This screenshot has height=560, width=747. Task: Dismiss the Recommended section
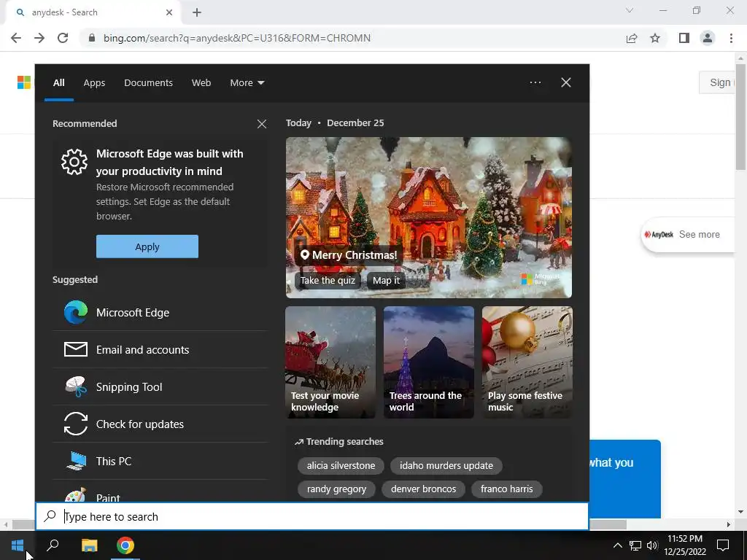(262, 124)
